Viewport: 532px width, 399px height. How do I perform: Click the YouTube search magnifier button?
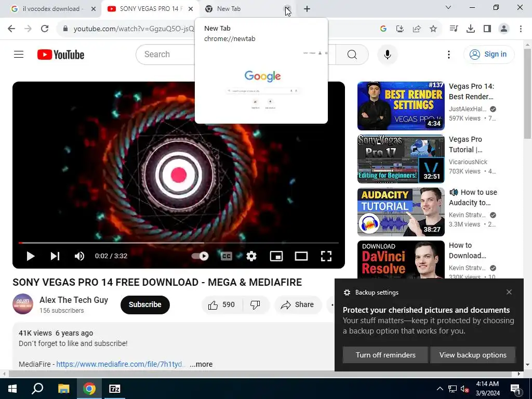[352, 54]
